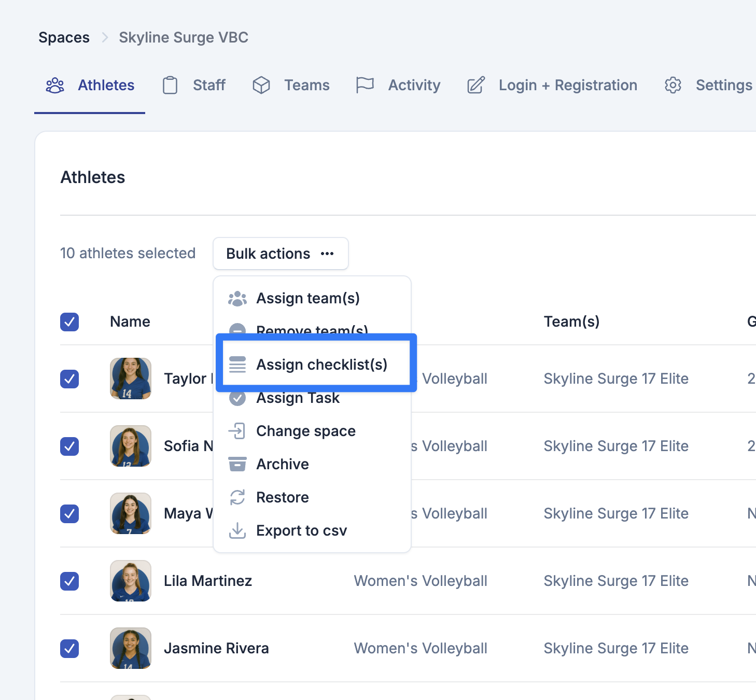Click Skyline Surge 17 Elite in Taylor's row
Viewport: 756px width, 700px height.
pyautogui.click(x=616, y=379)
